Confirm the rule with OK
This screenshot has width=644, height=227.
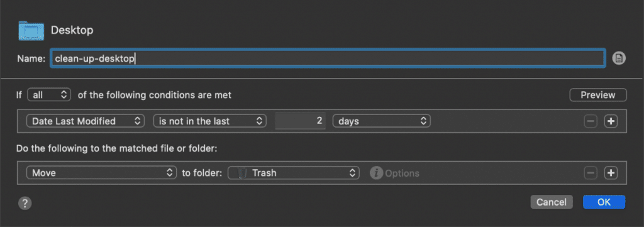point(604,202)
